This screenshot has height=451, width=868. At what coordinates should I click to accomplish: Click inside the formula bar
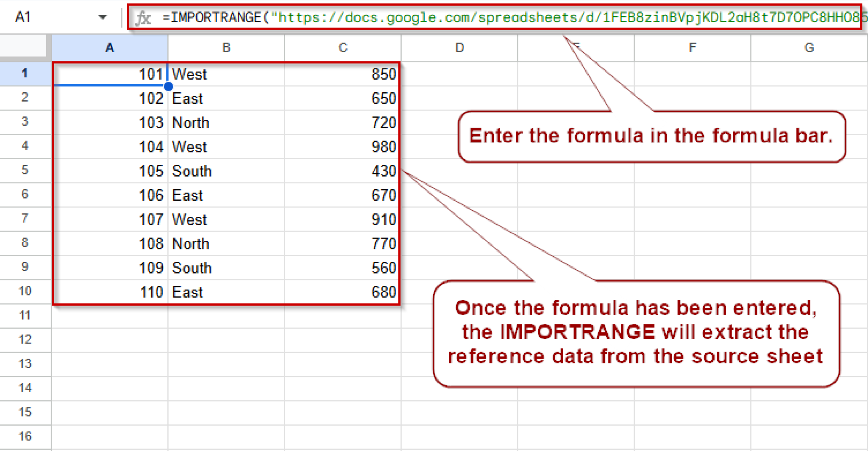tap(381, 17)
